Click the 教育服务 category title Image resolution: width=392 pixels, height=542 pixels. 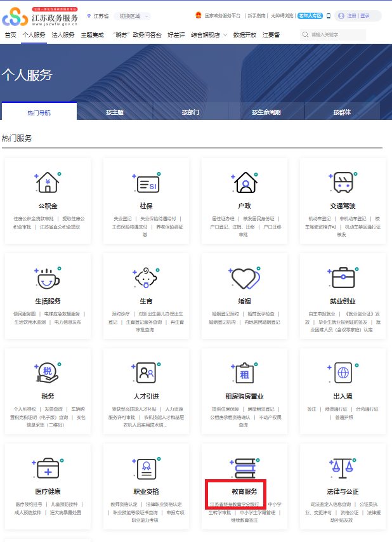[244, 492]
